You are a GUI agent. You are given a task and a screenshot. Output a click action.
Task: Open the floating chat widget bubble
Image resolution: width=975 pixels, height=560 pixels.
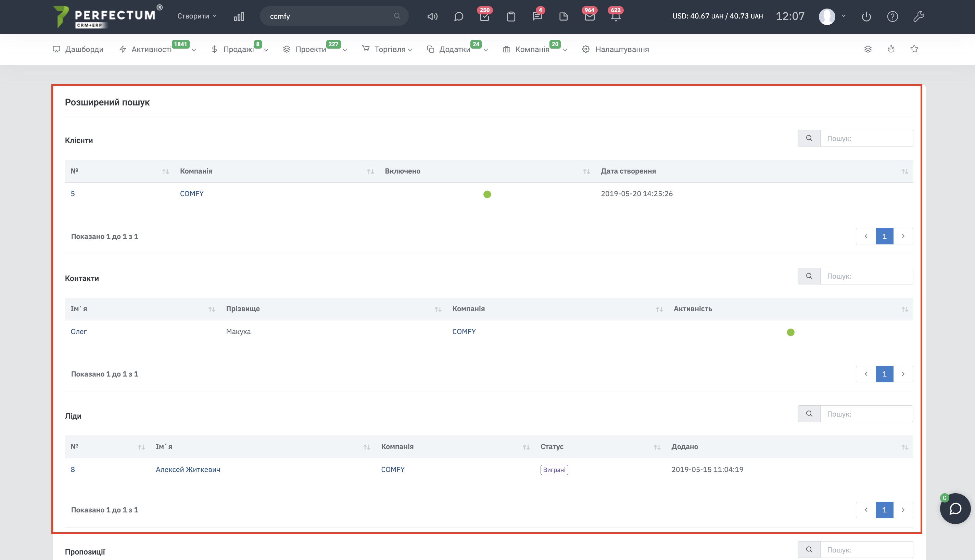click(955, 508)
